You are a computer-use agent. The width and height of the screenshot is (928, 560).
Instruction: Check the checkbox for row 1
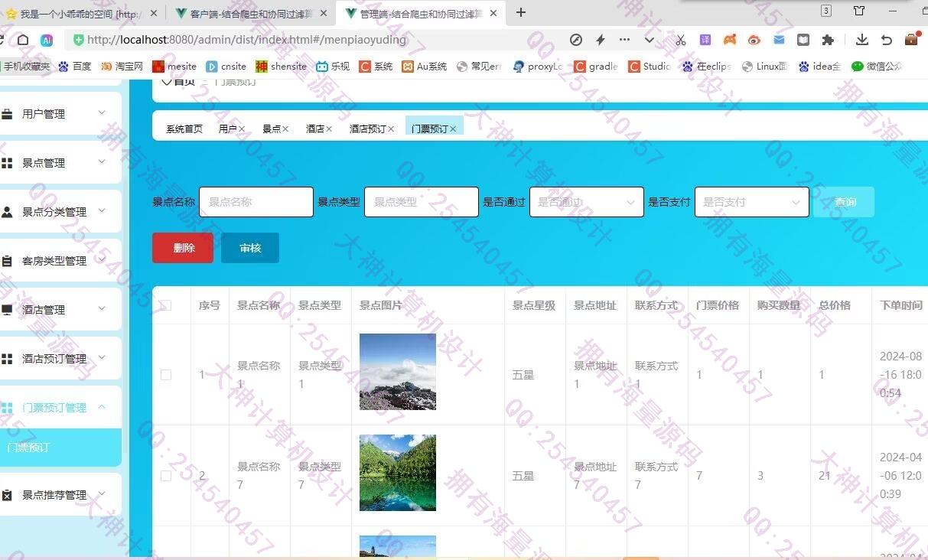coord(166,375)
